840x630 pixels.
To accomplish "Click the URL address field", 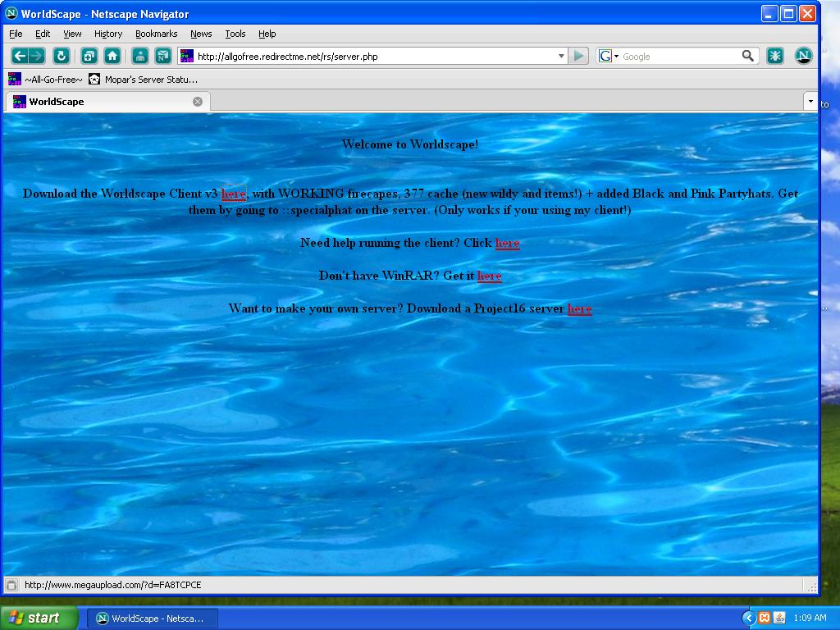I will (375, 57).
